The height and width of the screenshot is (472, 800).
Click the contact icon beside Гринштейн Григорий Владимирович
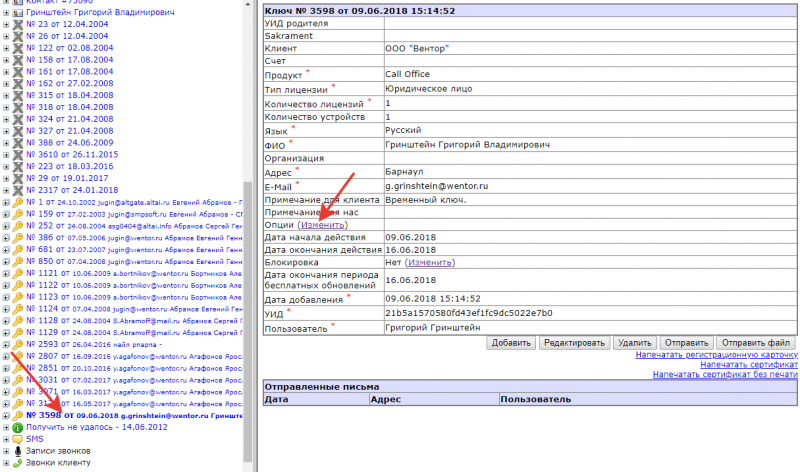coord(18,12)
